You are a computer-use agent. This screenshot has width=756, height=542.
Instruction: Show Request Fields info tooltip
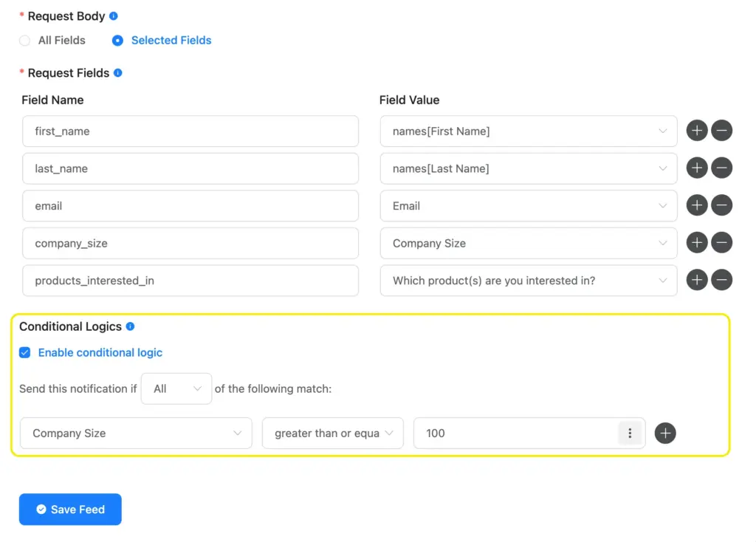tap(118, 73)
